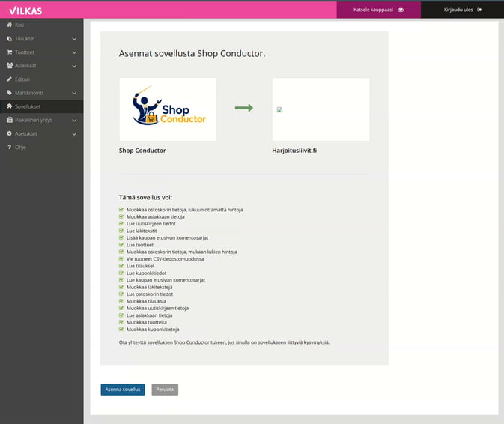Click the eye icon beside Katsele kauppaasi
The image size is (504, 424).
point(401,10)
